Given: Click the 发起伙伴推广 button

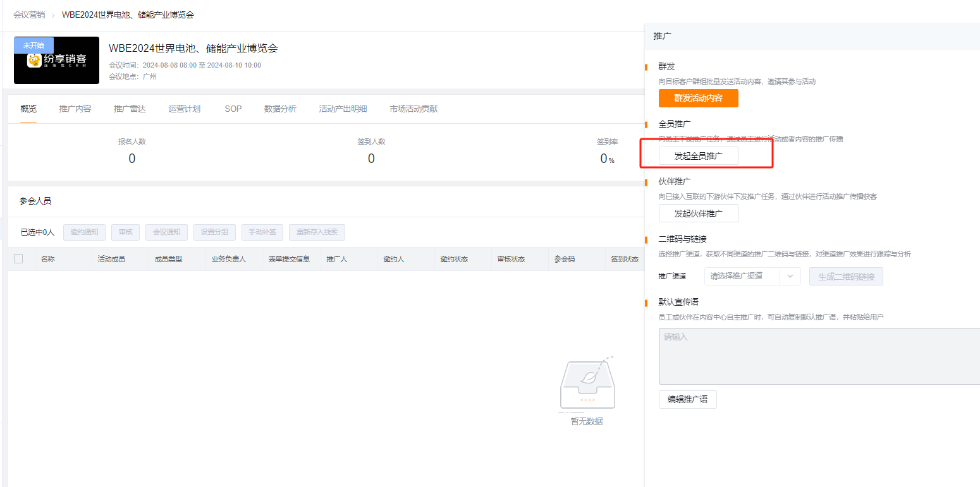Looking at the screenshot, I should (x=698, y=213).
